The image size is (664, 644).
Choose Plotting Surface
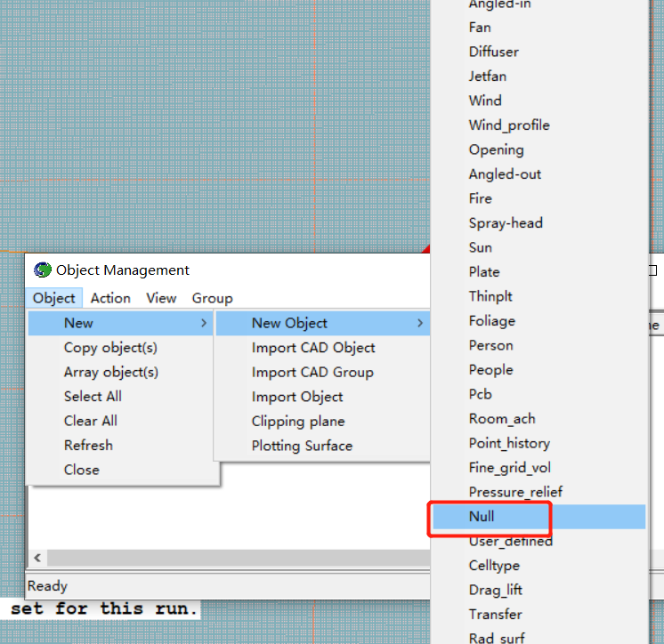pyautogui.click(x=323, y=446)
